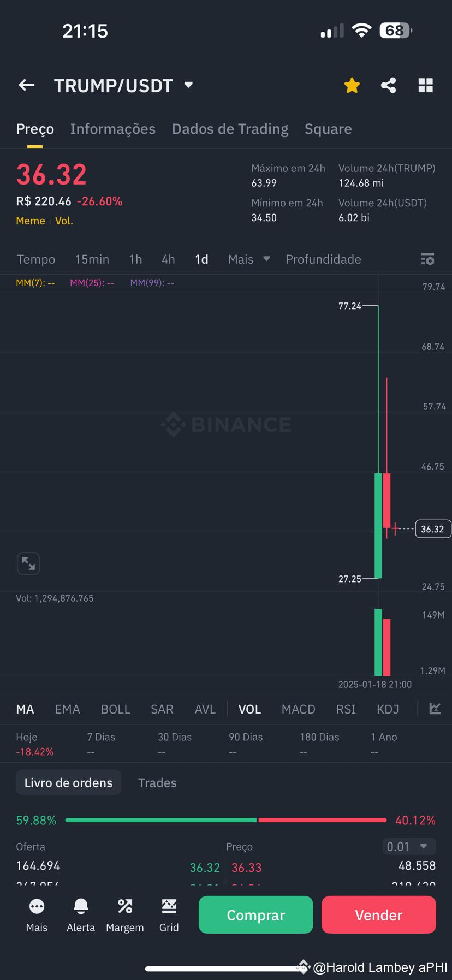Expand the TRUMP/USDT pair dropdown arrow

(189, 85)
